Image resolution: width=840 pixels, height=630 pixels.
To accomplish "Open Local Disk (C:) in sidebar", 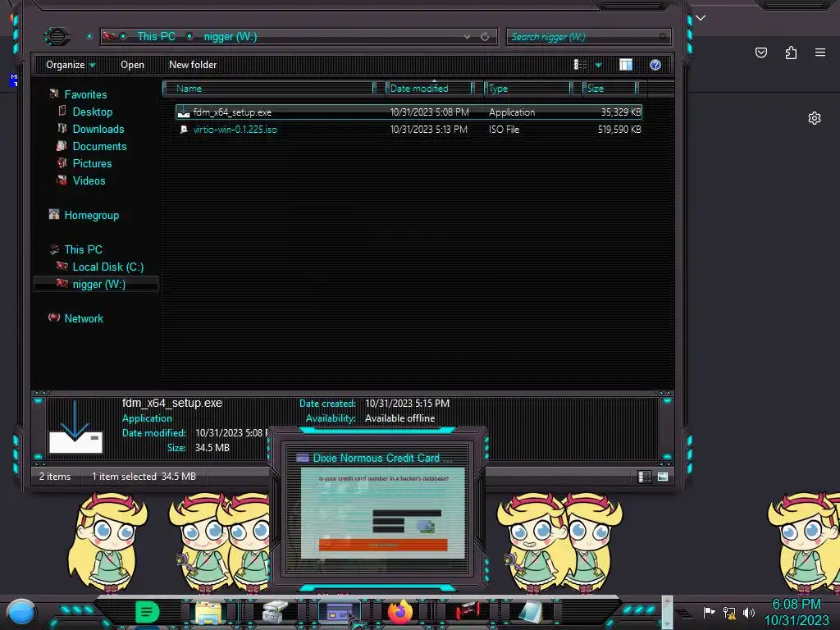I will pyautogui.click(x=107, y=267).
